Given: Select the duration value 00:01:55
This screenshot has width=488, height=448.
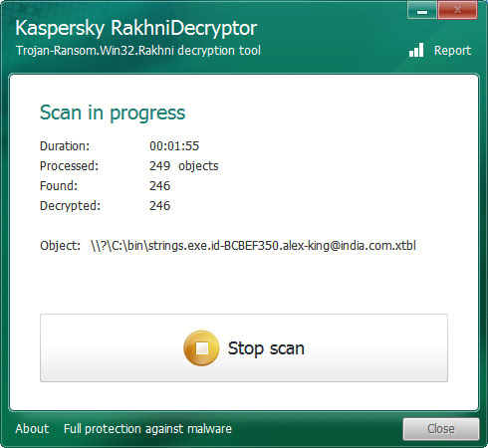Looking at the screenshot, I should pos(174,146).
